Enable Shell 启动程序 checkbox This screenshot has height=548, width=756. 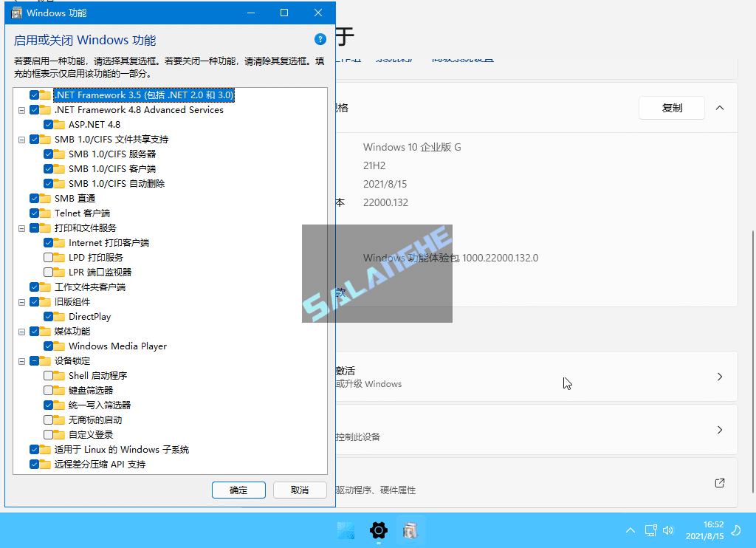pos(48,375)
